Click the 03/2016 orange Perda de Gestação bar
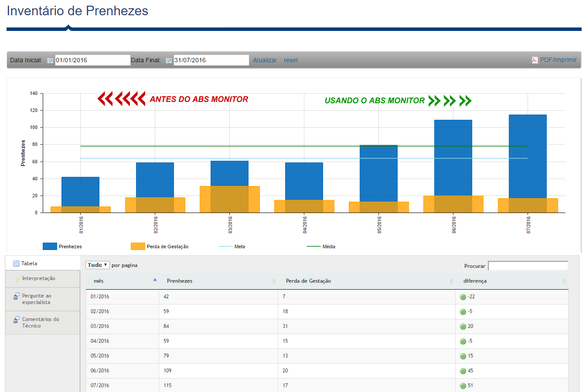The height and width of the screenshot is (392, 586). tap(229, 199)
